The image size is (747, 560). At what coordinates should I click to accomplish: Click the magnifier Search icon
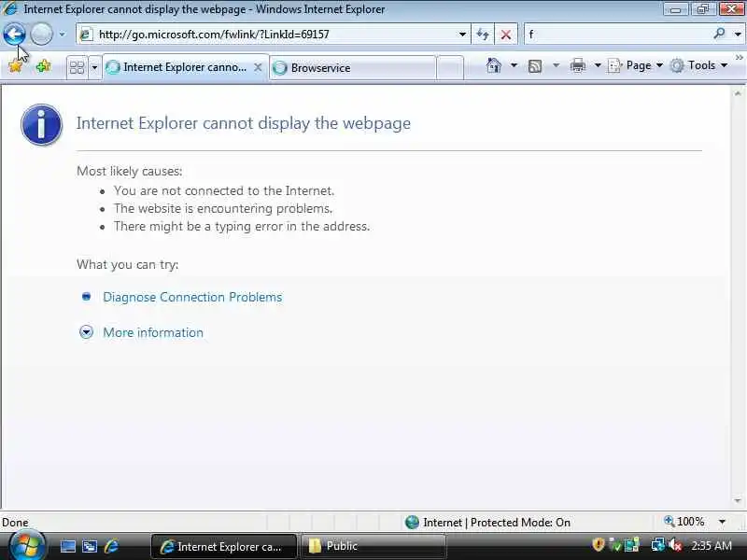click(719, 34)
